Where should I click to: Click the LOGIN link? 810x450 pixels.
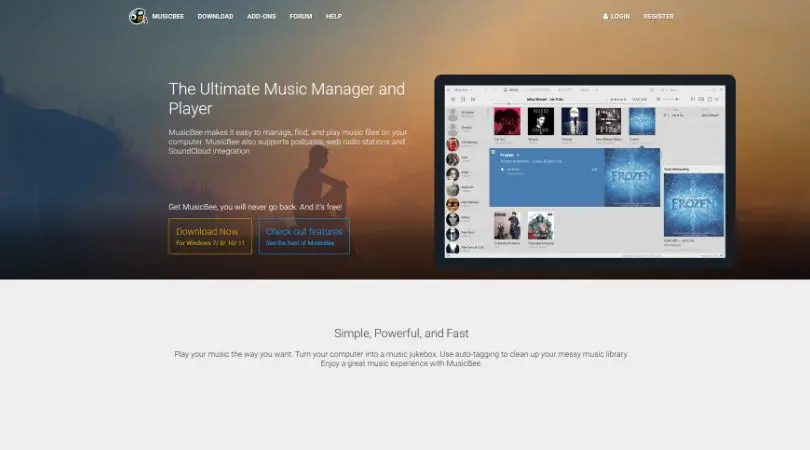coord(620,17)
